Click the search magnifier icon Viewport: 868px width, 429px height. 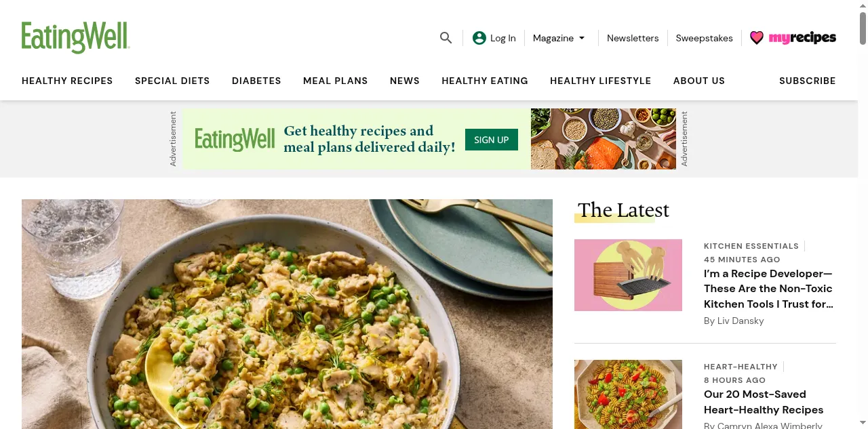[446, 38]
